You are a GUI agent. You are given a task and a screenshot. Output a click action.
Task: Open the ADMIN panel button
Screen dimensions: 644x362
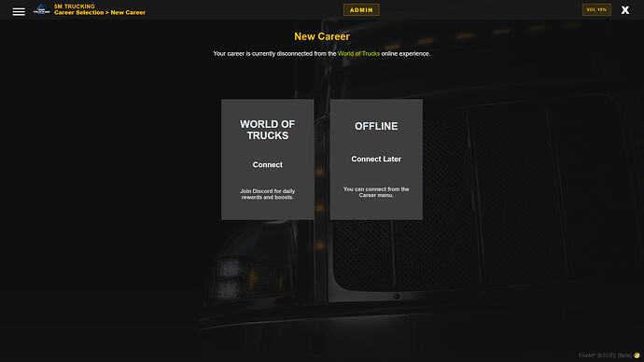coord(361,10)
